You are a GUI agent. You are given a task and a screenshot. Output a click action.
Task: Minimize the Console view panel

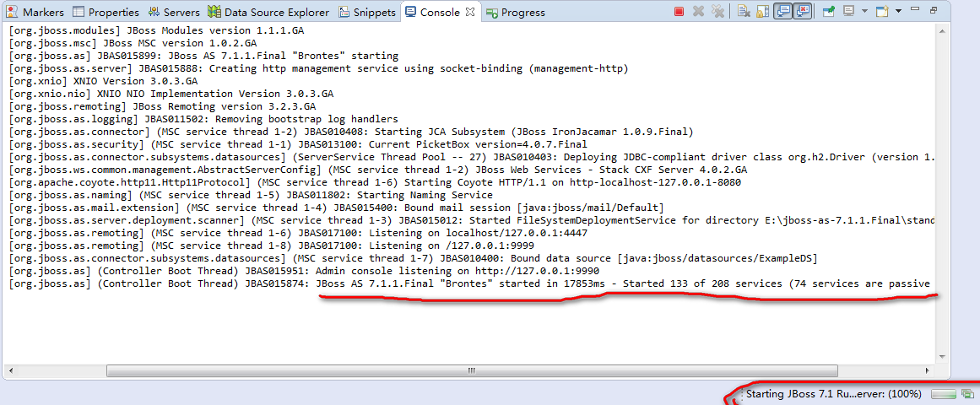(915, 10)
